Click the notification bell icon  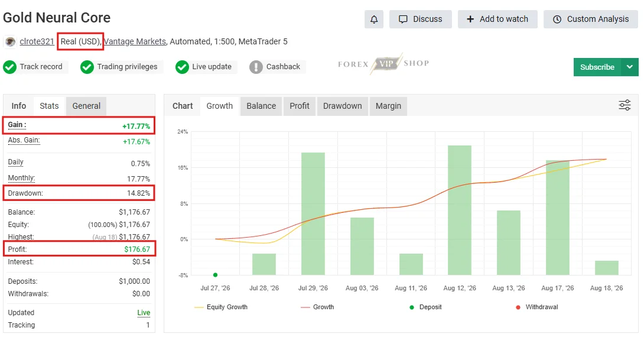pos(374,20)
